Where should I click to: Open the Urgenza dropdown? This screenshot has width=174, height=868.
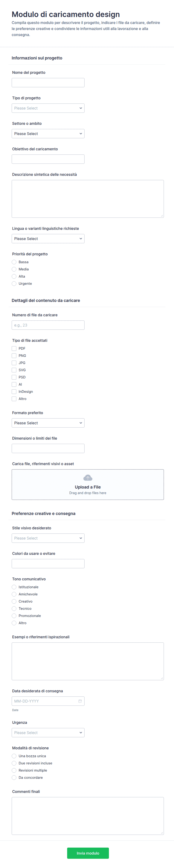(48, 732)
